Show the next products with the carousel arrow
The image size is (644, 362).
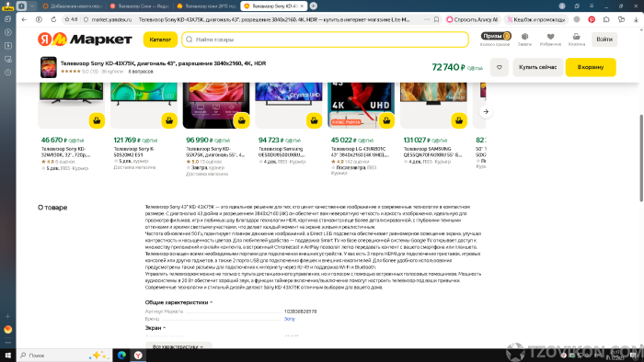486,111
